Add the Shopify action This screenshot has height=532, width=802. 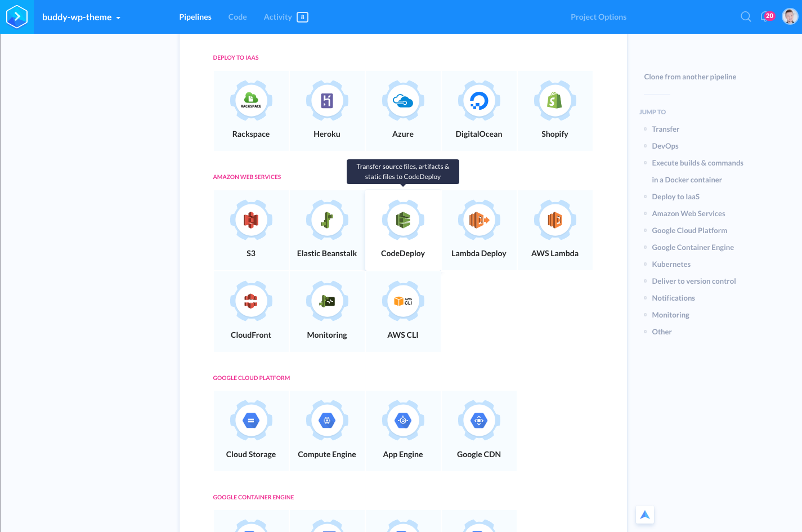pos(555,111)
